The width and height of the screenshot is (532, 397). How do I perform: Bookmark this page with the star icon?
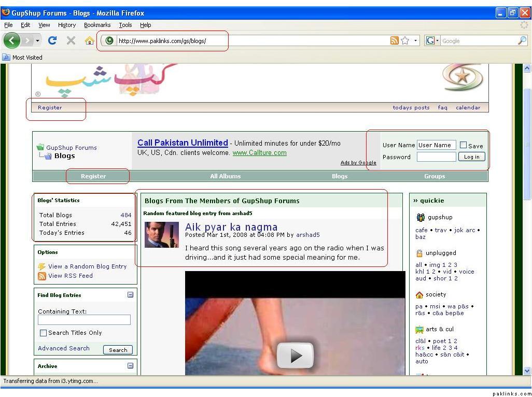coord(405,41)
